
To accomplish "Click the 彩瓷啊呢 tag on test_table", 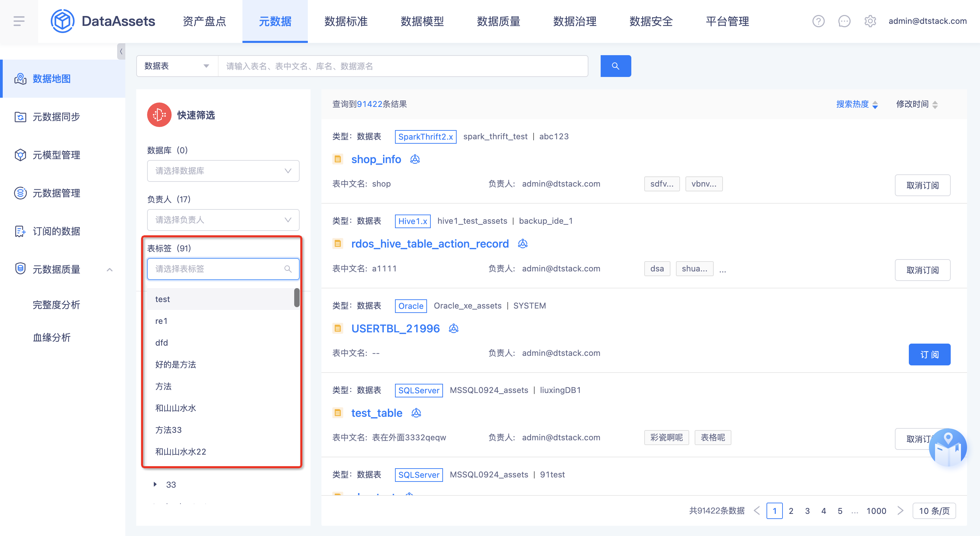I will point(666,438).
